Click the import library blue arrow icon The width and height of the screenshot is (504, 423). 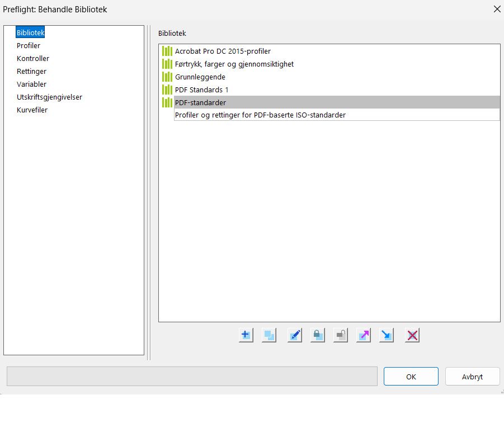(387, 335)
